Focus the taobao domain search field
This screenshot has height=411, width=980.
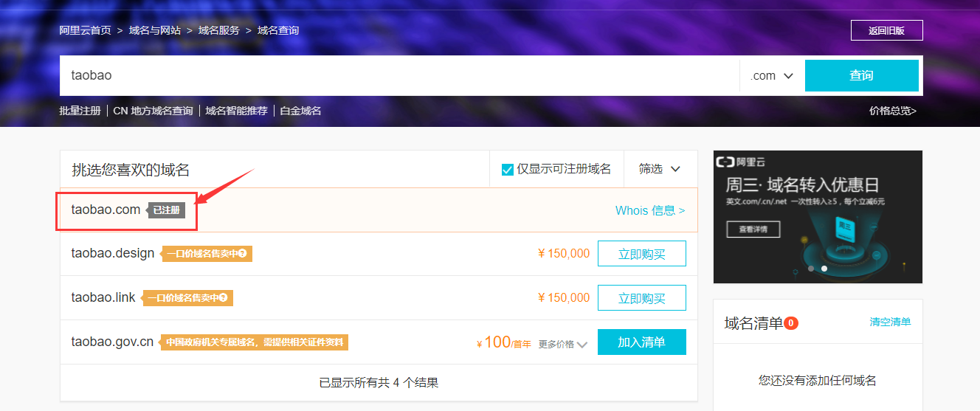click(399, 75)
